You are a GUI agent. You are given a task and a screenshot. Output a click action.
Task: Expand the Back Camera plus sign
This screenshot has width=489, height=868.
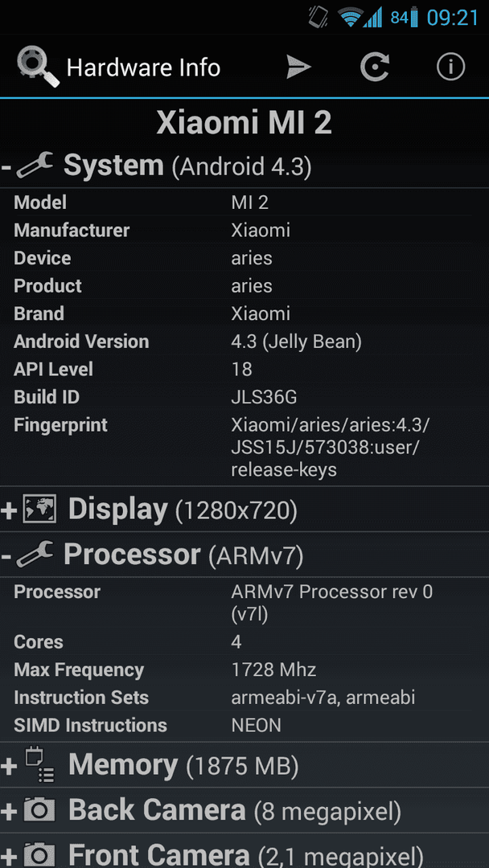[9, 812]
